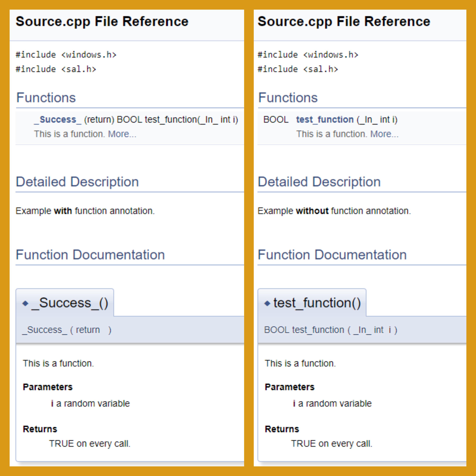The height and width of the screenshot is (476, 476).
Task: Click right Function Documentation heading
Action: point(332,255)
